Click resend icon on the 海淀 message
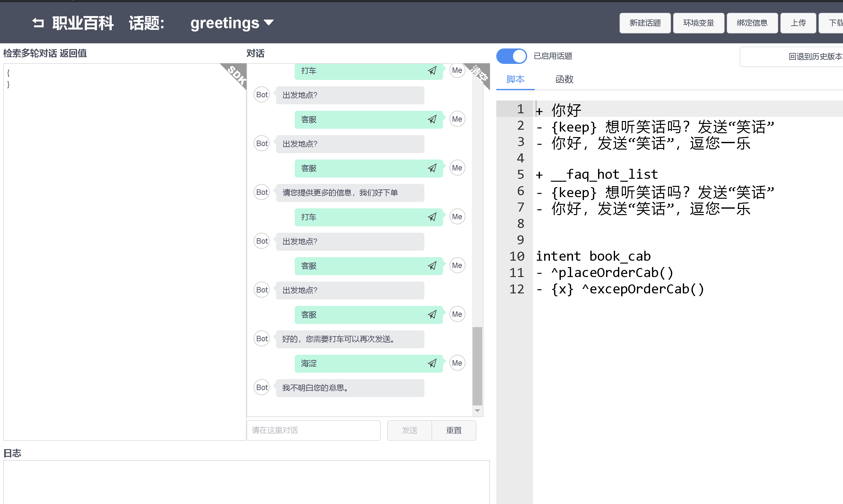This screenshot has width=843, height=504. 432,363
